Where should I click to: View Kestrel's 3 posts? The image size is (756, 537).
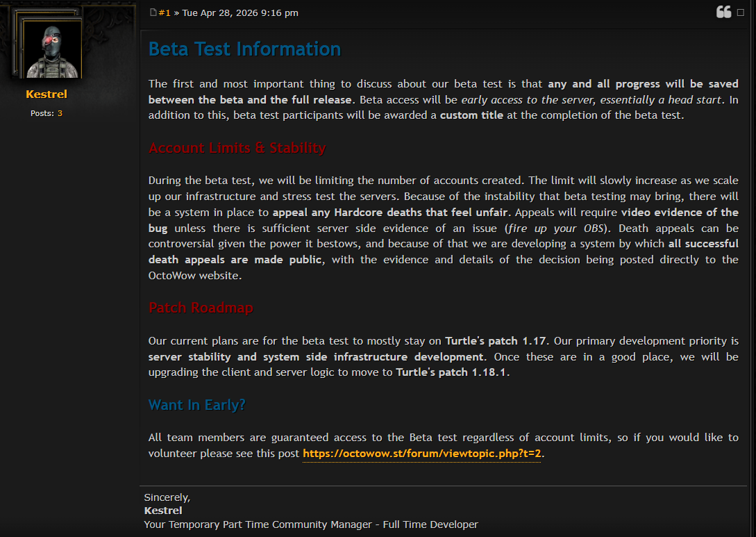click(60, 113)
